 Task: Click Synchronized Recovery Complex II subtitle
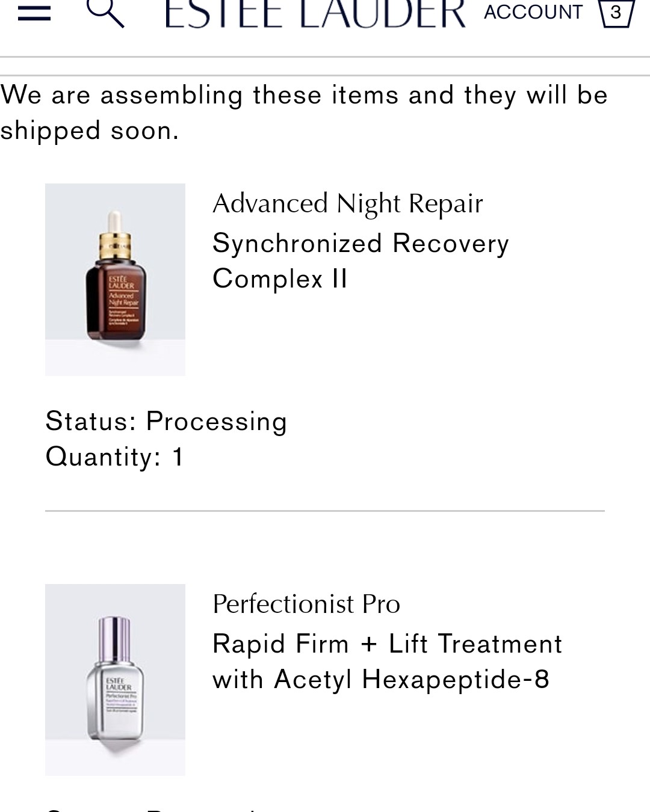[361, 261]
